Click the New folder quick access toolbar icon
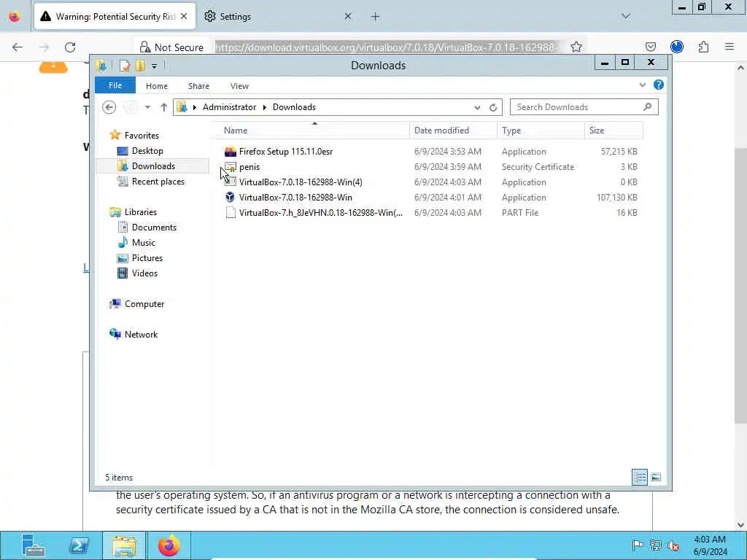Image resolution: width=747 pixels, height=560 pixels. click(x=140, y=66)
